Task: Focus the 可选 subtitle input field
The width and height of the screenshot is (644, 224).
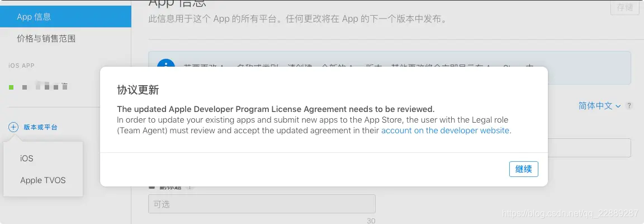Action: [x=262, y=204]
